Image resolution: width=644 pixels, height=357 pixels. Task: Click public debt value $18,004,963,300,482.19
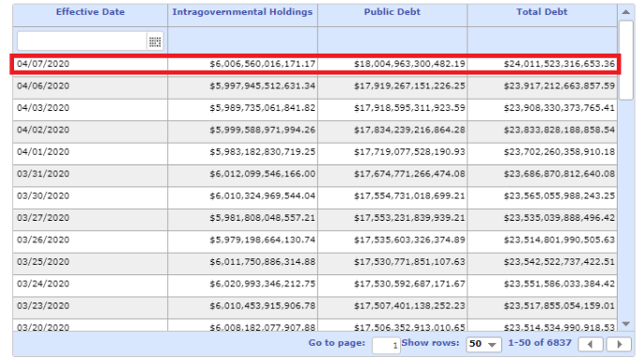point(409,64)
